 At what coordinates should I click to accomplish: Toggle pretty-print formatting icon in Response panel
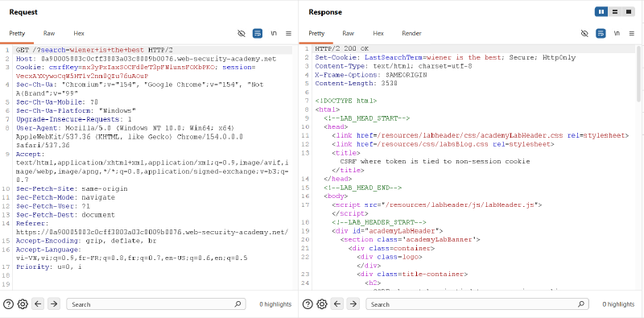click(x=601, y=33)
